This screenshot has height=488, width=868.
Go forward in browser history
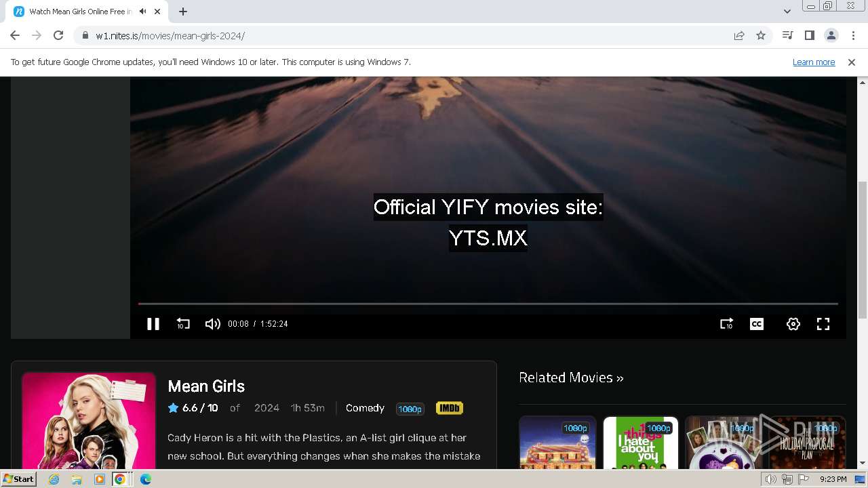37,35
